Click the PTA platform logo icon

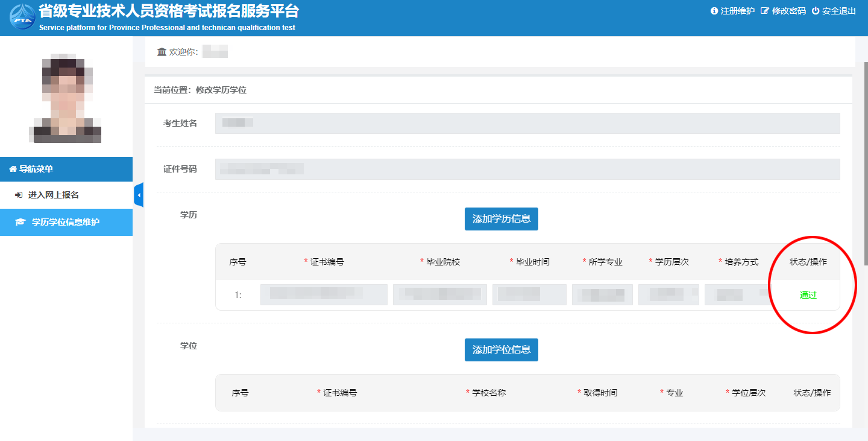(x=22, y=17)
